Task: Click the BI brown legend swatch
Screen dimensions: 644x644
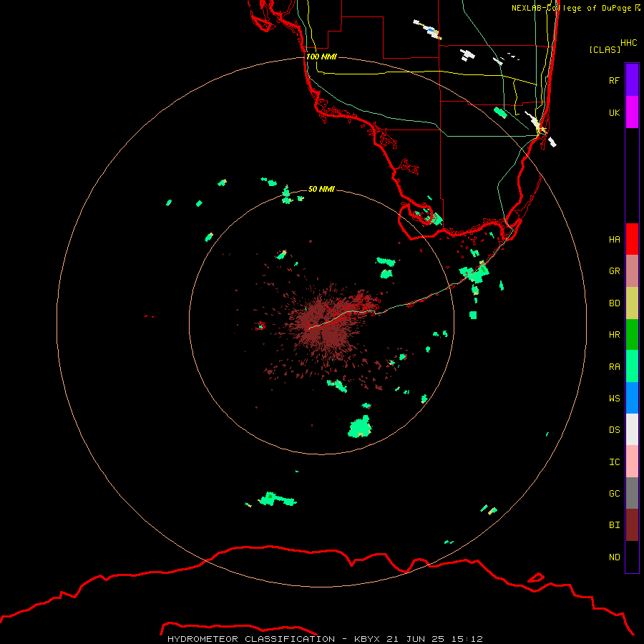Action: click(632, 525)
